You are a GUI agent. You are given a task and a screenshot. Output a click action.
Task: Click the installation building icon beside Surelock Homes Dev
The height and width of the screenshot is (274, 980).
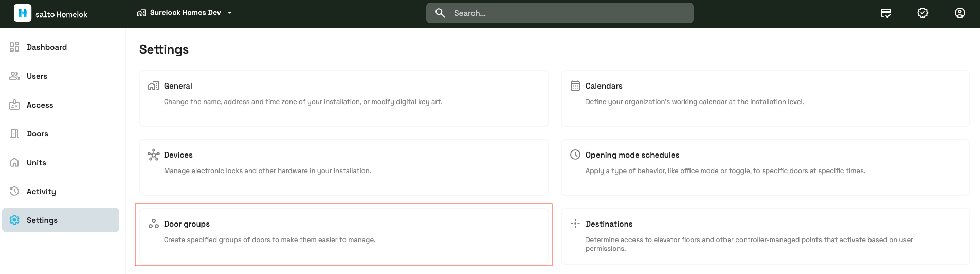pos(141,13)
